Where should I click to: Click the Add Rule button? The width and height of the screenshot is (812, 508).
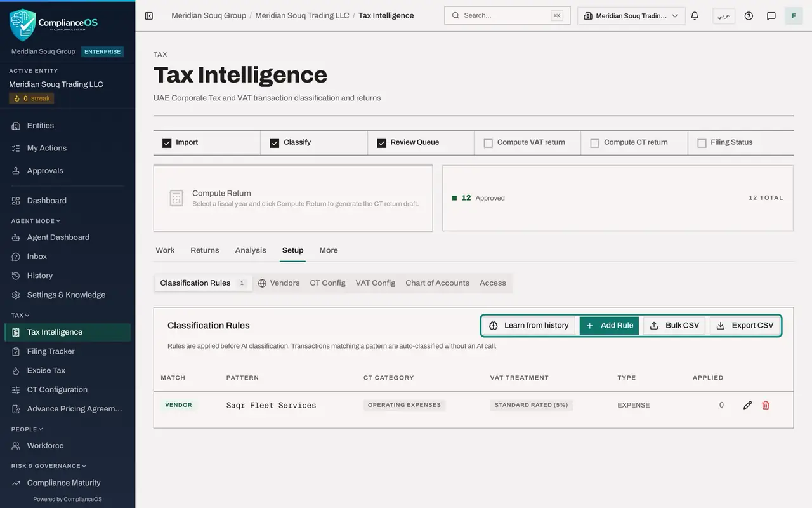[609, 326]
